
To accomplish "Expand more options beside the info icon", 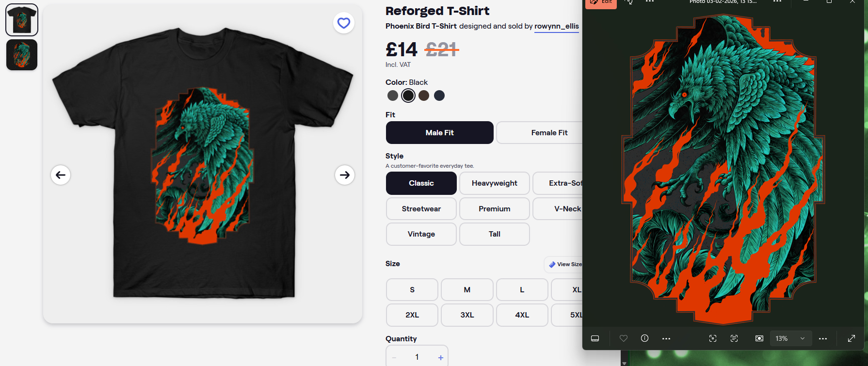I will point(666,338).
